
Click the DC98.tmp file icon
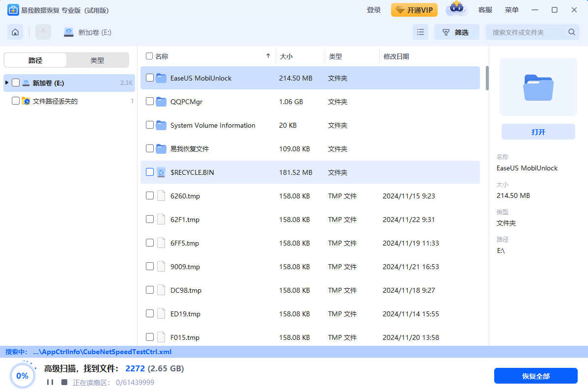161,290
